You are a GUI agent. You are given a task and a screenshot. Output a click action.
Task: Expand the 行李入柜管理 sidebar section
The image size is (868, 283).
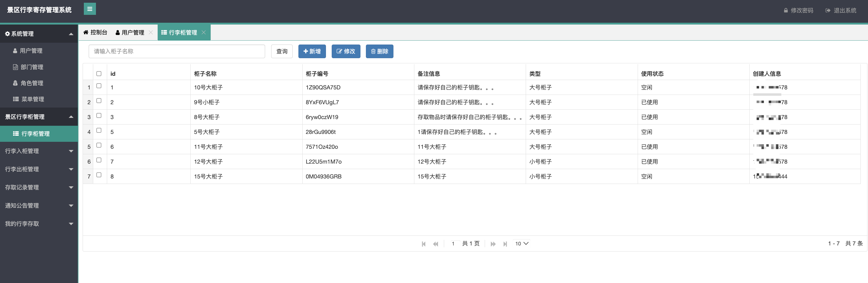[39, 151]
